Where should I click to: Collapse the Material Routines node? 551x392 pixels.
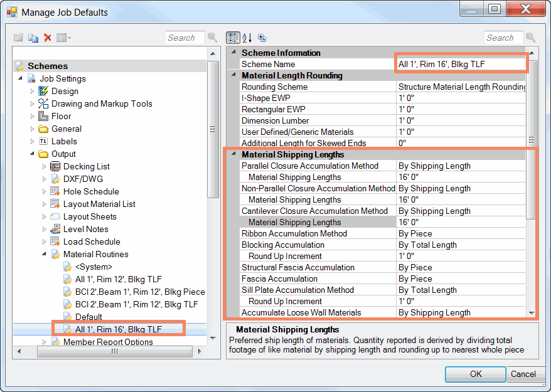[44, 253]
